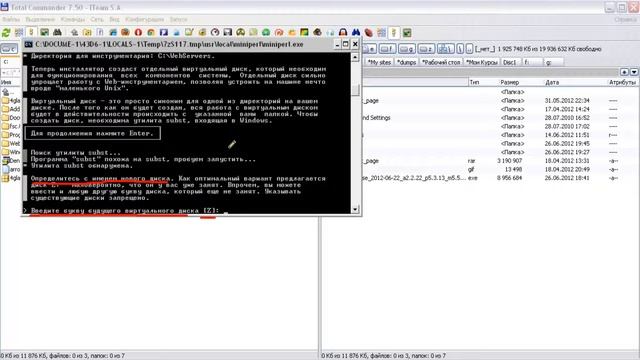Sort the right panel by Атрибуты column
640x360 pixels.
622,82
